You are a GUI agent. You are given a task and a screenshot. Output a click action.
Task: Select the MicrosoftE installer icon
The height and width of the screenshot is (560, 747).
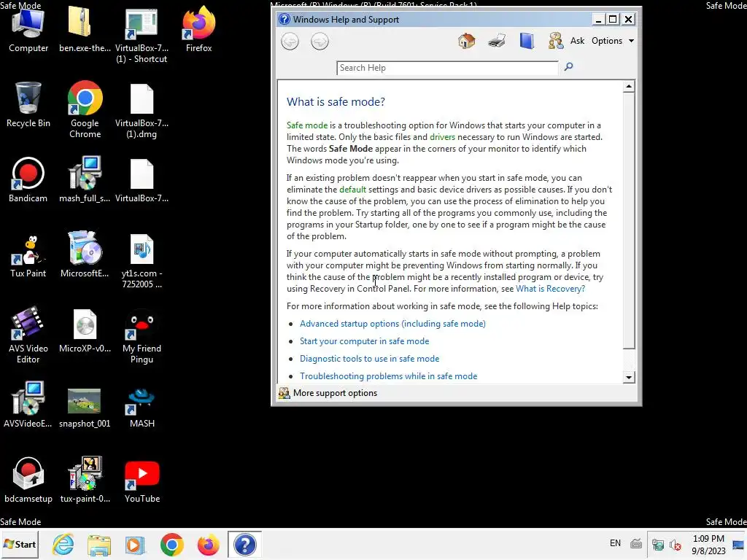click(x=85, y=254)
